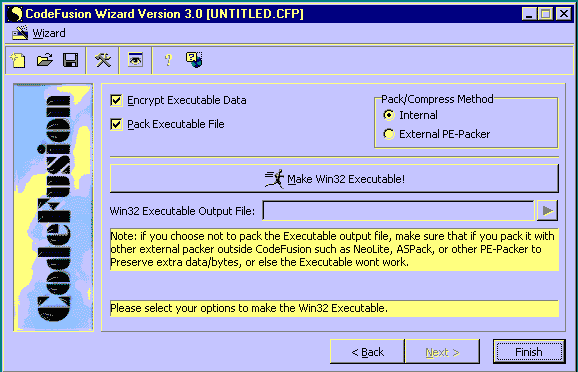578x372 pixels.
Task: Toggle Encrypt Executable Data checkbox
Action: tap(116, 100)
